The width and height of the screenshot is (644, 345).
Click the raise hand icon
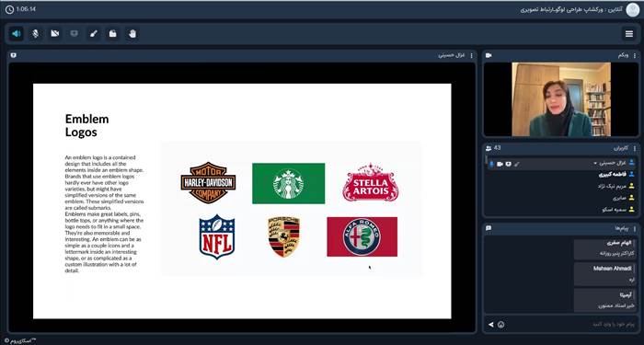click(x=132, y=34)
